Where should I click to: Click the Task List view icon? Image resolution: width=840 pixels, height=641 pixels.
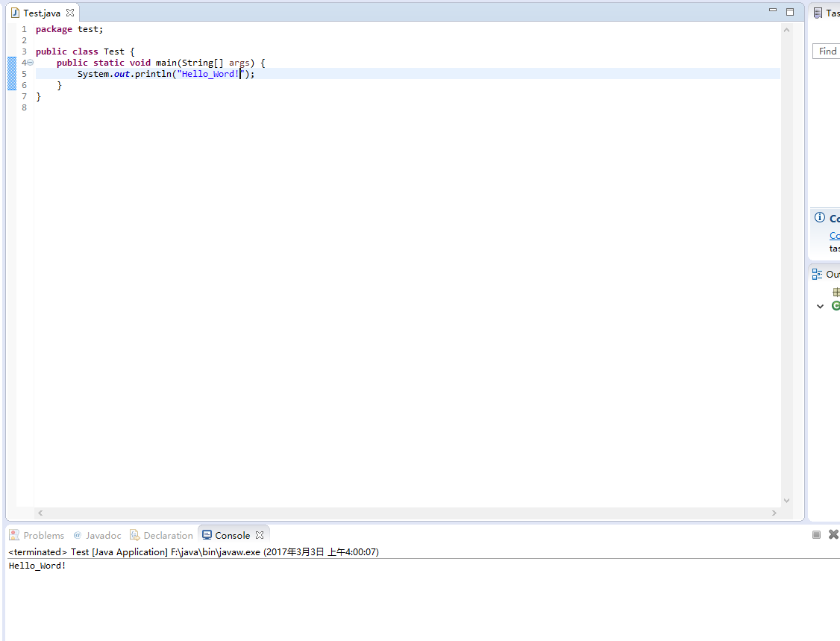(818, 13)
